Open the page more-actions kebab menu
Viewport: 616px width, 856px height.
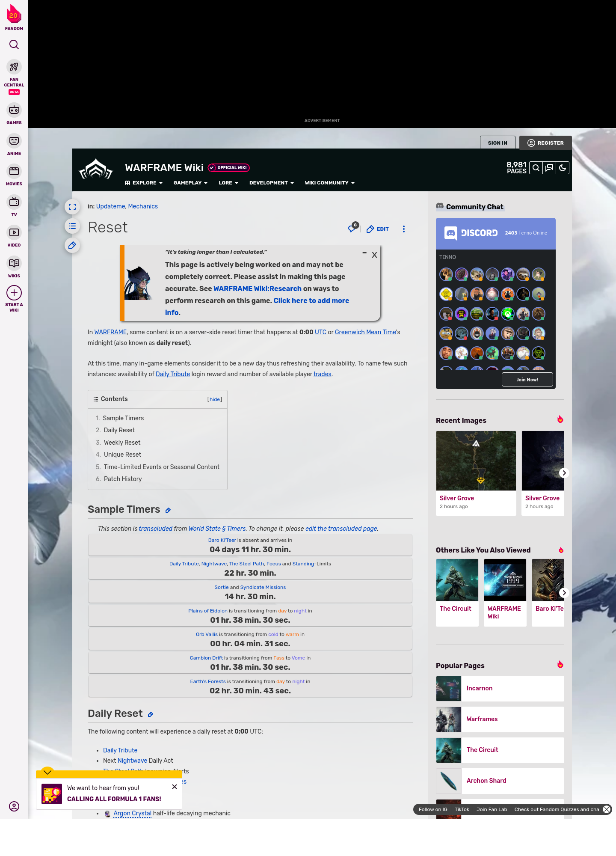pyautogui.click(x=404, y=229)
